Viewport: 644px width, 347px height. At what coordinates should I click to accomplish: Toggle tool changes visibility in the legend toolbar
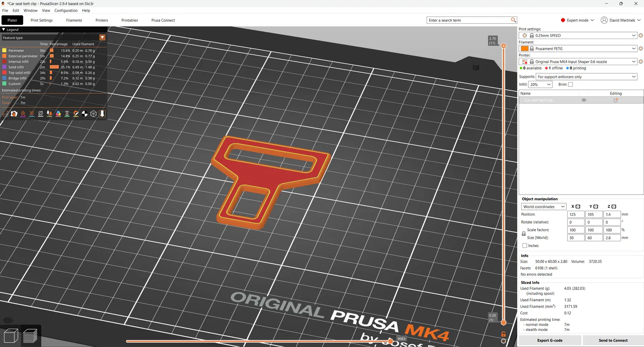coord(50,114)
